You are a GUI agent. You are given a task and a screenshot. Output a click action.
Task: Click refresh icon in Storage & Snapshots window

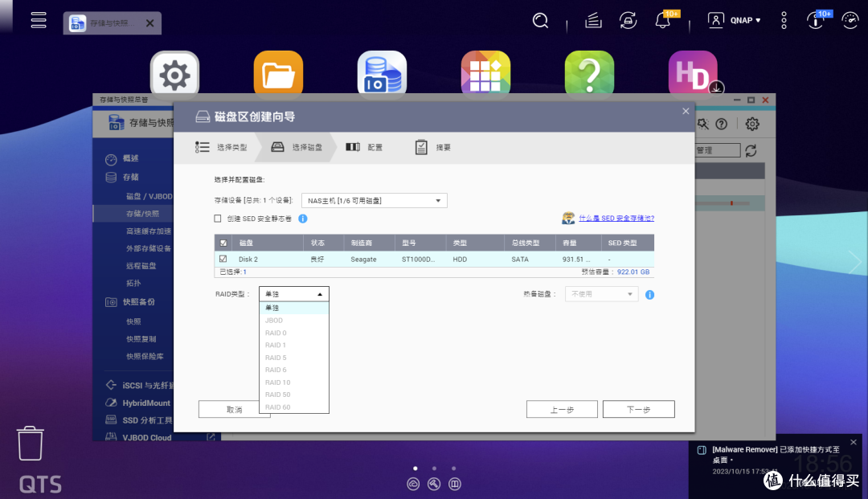[751, 150]
